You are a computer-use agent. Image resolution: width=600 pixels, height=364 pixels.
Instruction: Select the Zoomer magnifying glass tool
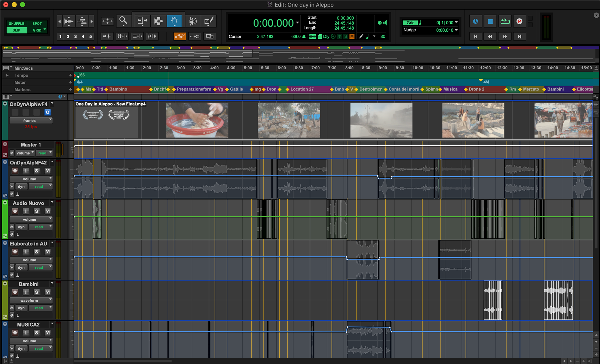pos(123,21)
